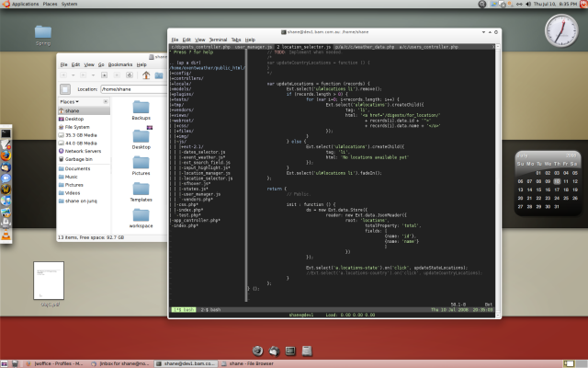Open the Templates folder in File Browser
The width and height of the screenshot is (588, 368).
[141, 192]
